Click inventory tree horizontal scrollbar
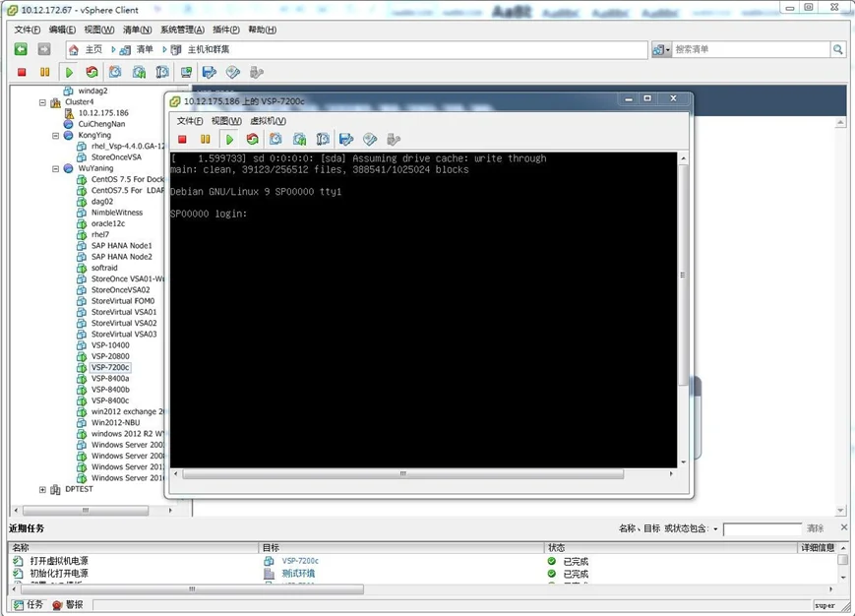Viewport: 855px width, 616px height. [x=86, y=511]
